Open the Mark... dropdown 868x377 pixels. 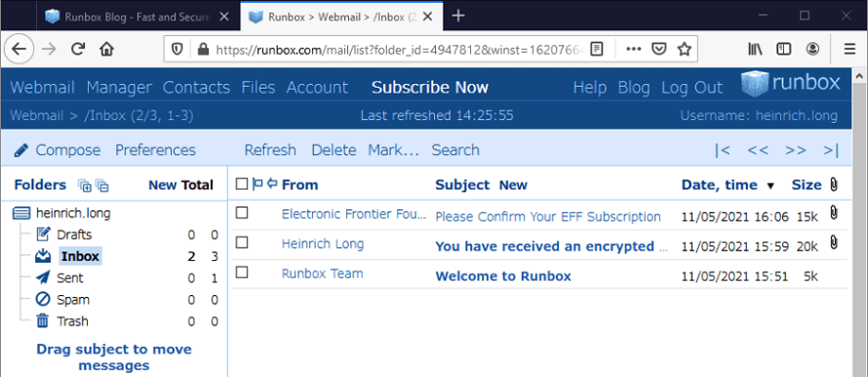(x=394, y=150)
